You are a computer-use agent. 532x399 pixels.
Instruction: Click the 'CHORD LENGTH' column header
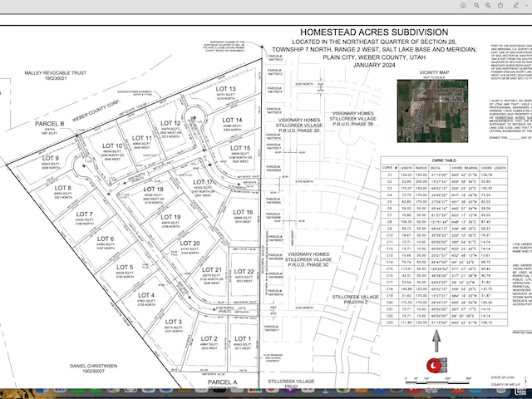pos(493,168)
